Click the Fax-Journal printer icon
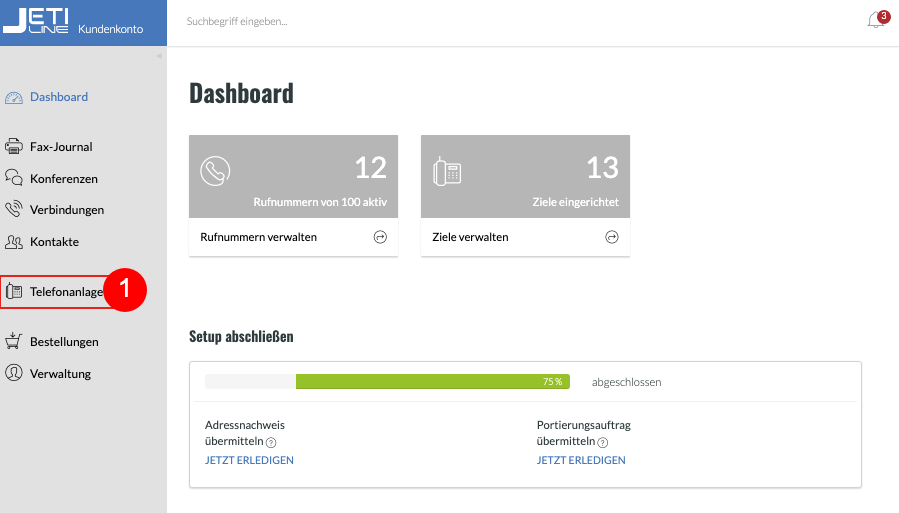Screen dimensions: 899x513 [x=14, y=147]
